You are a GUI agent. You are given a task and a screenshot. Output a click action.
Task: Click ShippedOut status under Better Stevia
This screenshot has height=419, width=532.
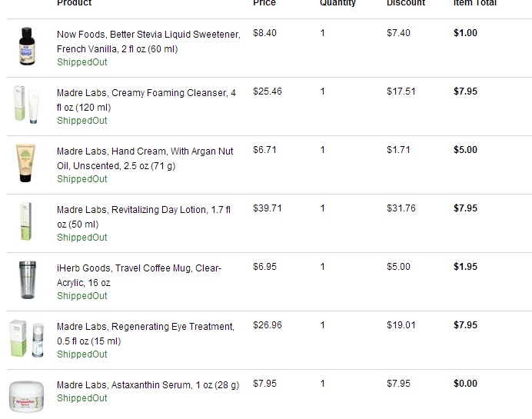(82, 62)
